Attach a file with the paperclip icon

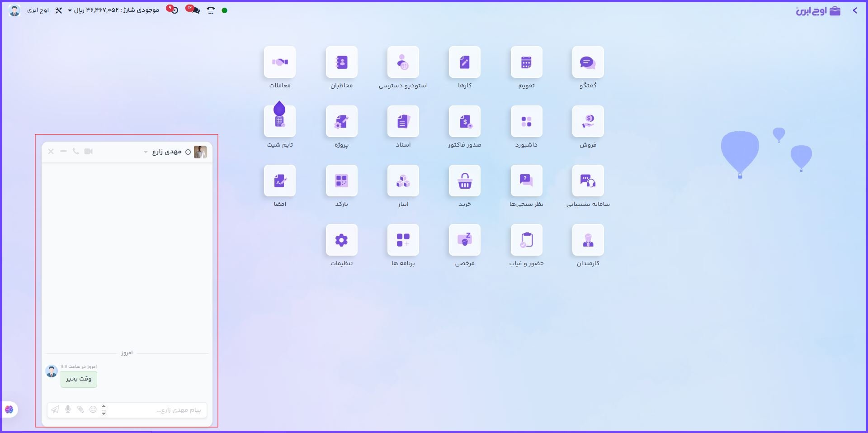(x=80, y=409)
